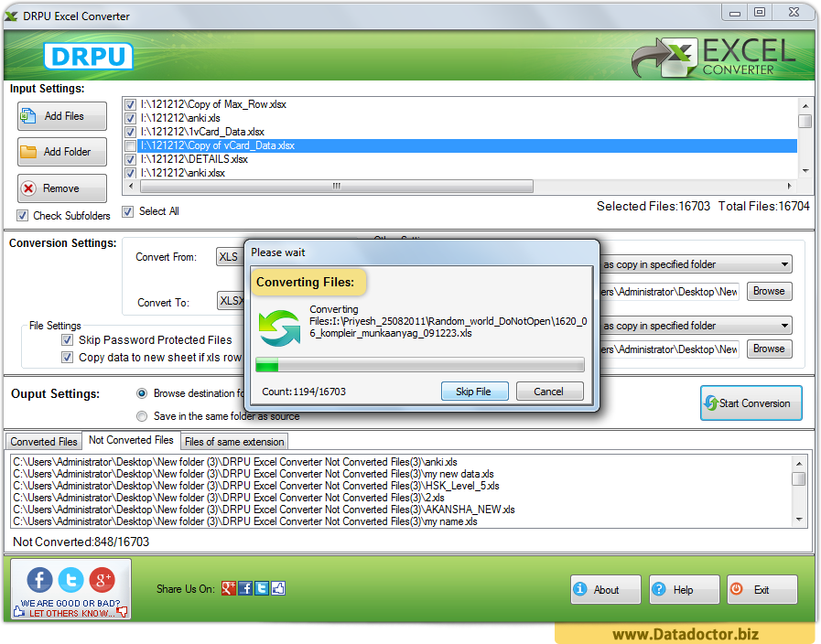Click the DRPU Excel Converter title bar icon
821x644 pixels.
click(11, 16)
